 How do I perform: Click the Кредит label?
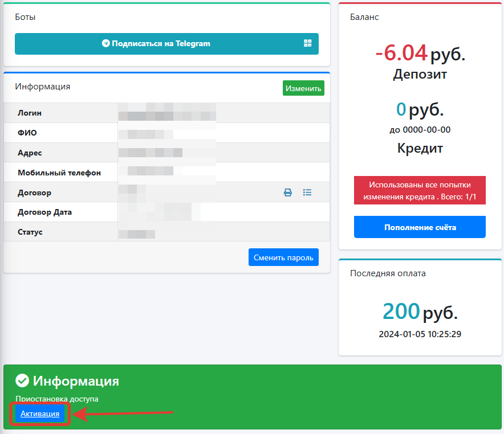click(x=420, y=148)
